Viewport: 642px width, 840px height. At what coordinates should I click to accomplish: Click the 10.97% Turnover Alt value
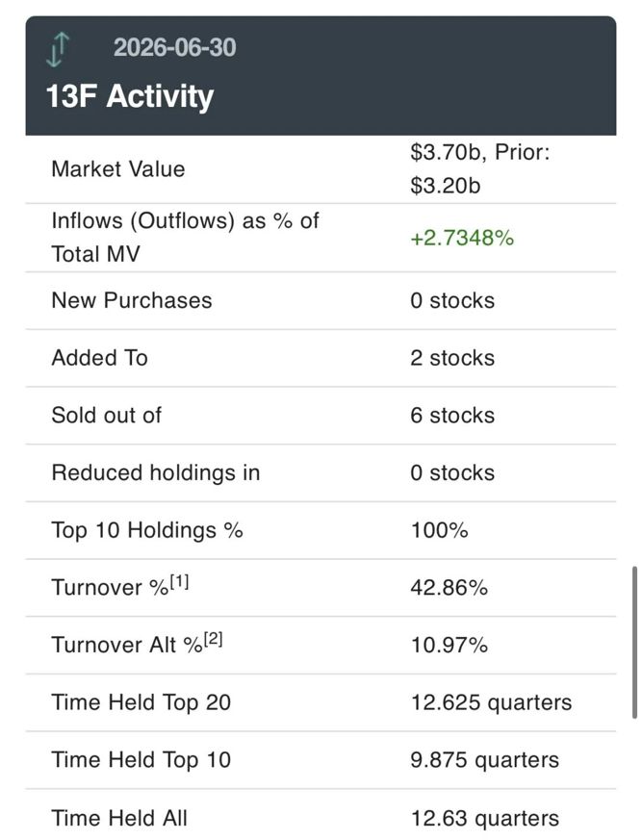[449, 645]
